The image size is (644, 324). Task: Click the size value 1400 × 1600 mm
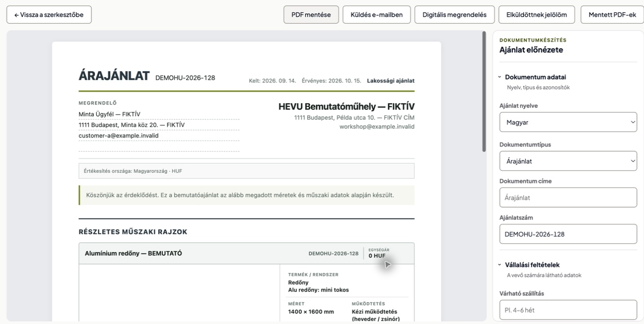pyautogui.click(x=311, y=312)
